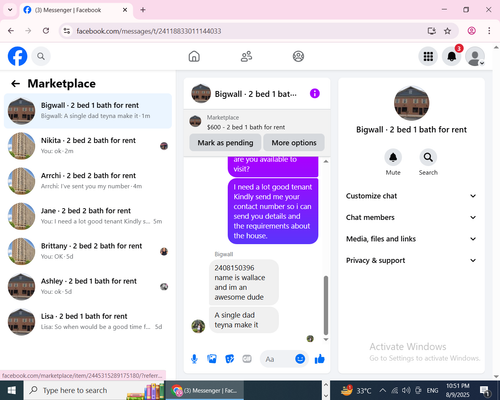
Task: Mute this chat with the bell icon
Action: 393,157
